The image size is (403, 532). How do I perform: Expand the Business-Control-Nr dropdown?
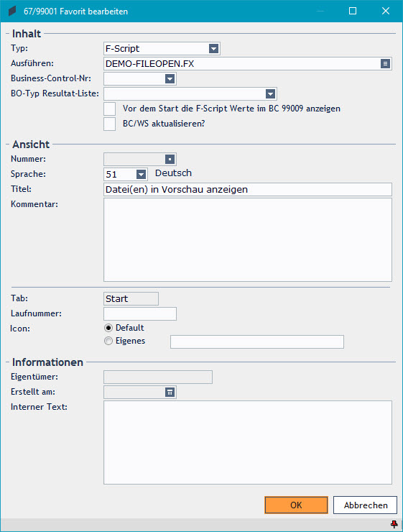170,79
